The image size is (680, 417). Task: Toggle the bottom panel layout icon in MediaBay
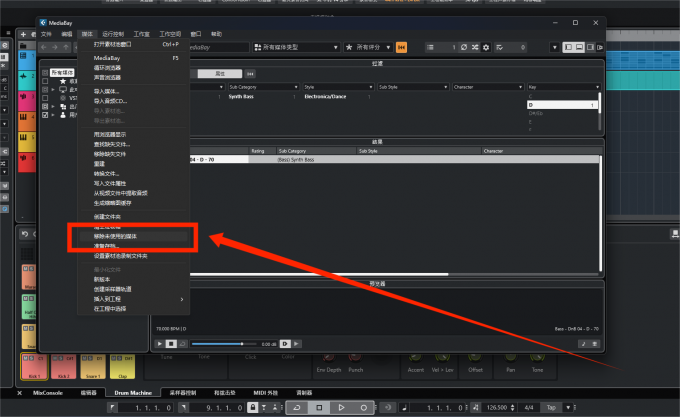pyautogui.click(x=579, y=47)
